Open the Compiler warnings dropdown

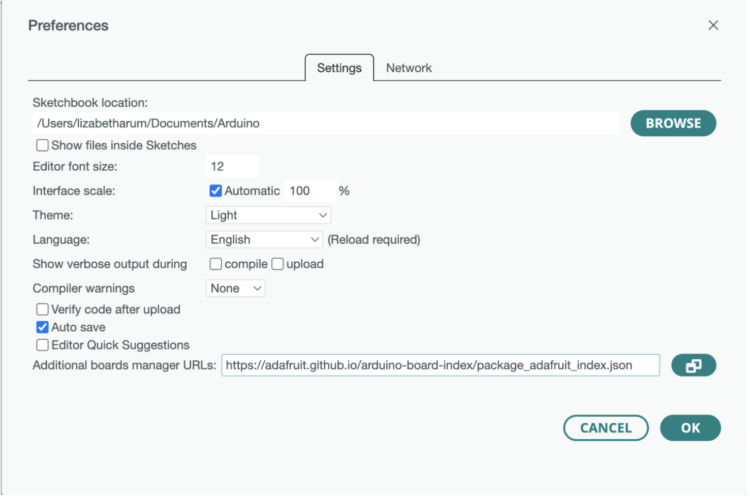236,288
